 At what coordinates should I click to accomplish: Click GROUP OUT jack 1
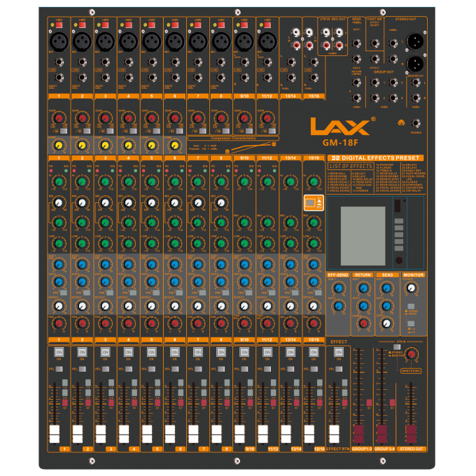pos(375,83)
